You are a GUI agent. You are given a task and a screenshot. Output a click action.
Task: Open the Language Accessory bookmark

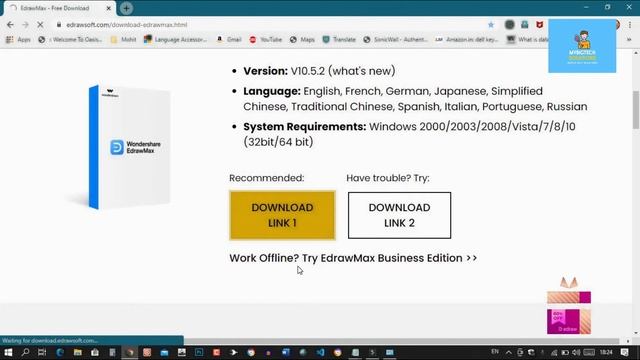click(176, 40)
